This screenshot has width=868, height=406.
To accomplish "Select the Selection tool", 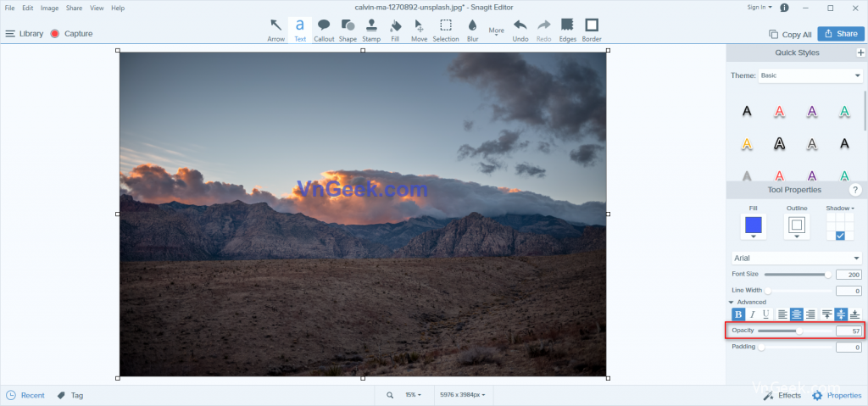I will (x=446, y=30).
